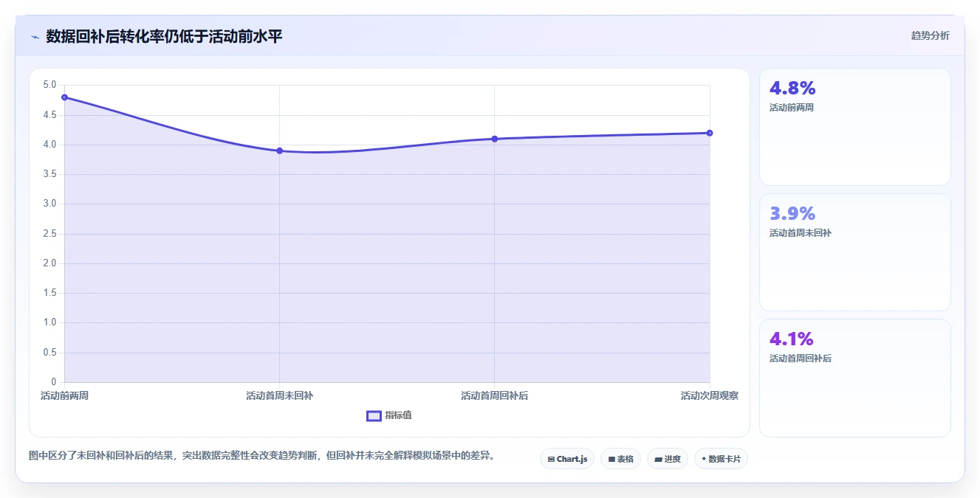The image size is (980, 498).
Task: Click the data point at 活动首周回补后
Action: [x=495, y=139]
